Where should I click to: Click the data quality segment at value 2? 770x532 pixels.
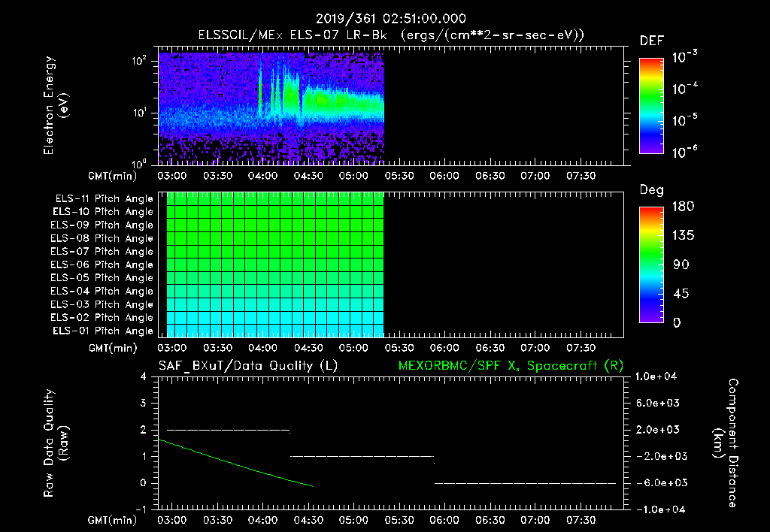click(x=229, y=431)
